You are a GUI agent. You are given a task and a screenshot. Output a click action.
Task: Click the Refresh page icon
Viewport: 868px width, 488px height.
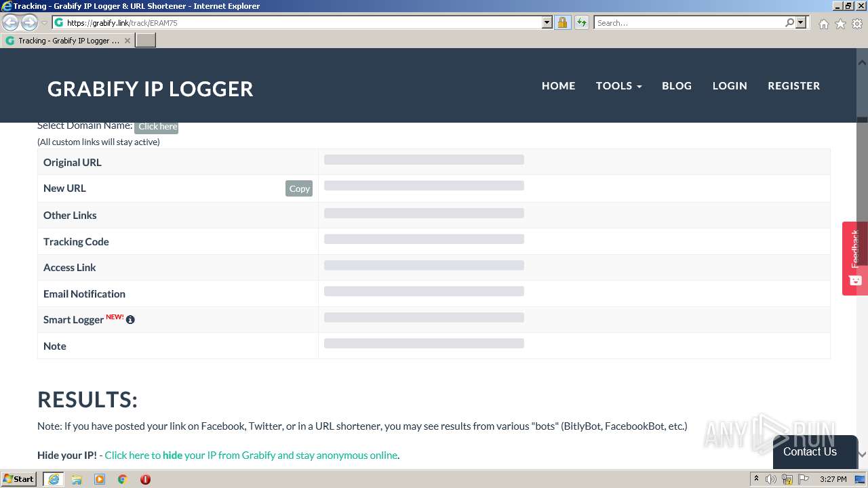coord(581,22)
